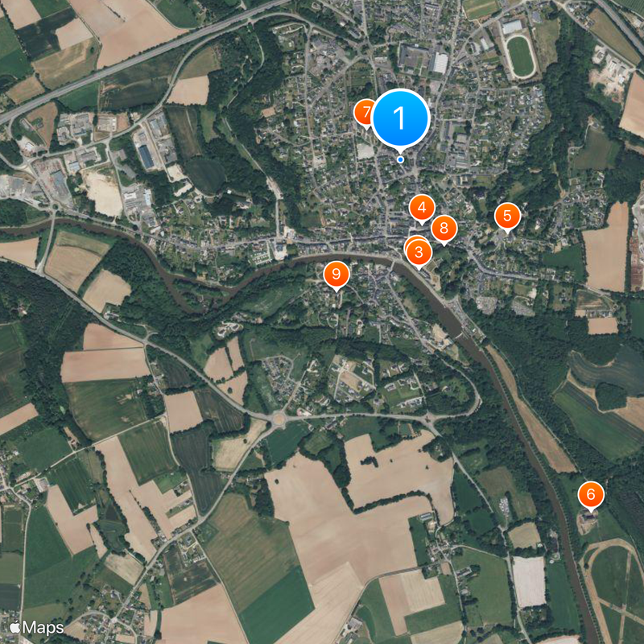Click the orange pin numbered 3
The width and height of the screenshot is (644, 644).
point(419,253)
